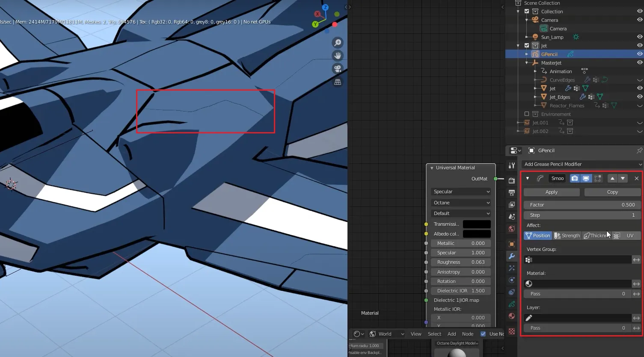
Task: Open the Node menu in node editor
Action: (x=467, y=334)
